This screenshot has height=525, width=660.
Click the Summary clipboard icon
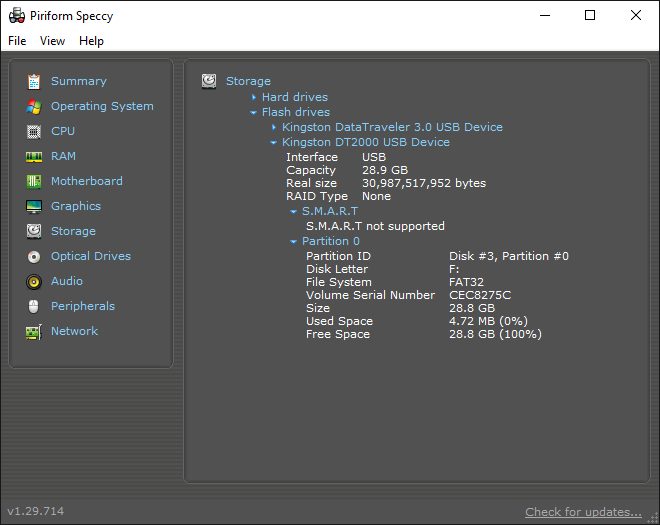(34, 81)
